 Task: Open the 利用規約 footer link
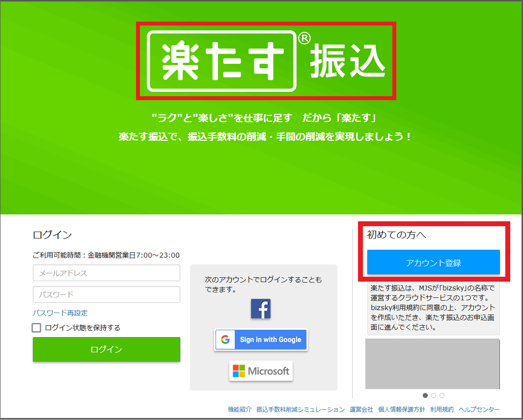pos(442,409)
